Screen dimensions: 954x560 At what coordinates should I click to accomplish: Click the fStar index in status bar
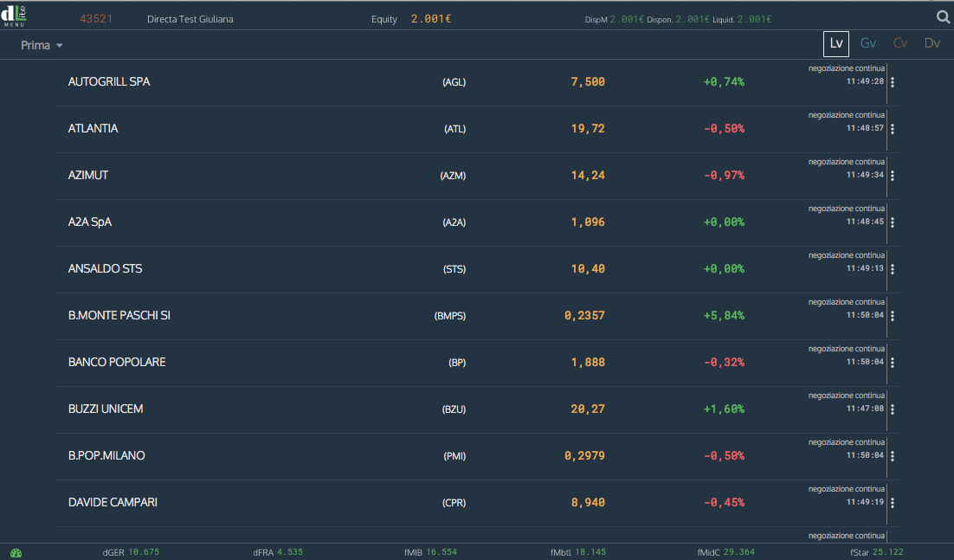point(877,552)
